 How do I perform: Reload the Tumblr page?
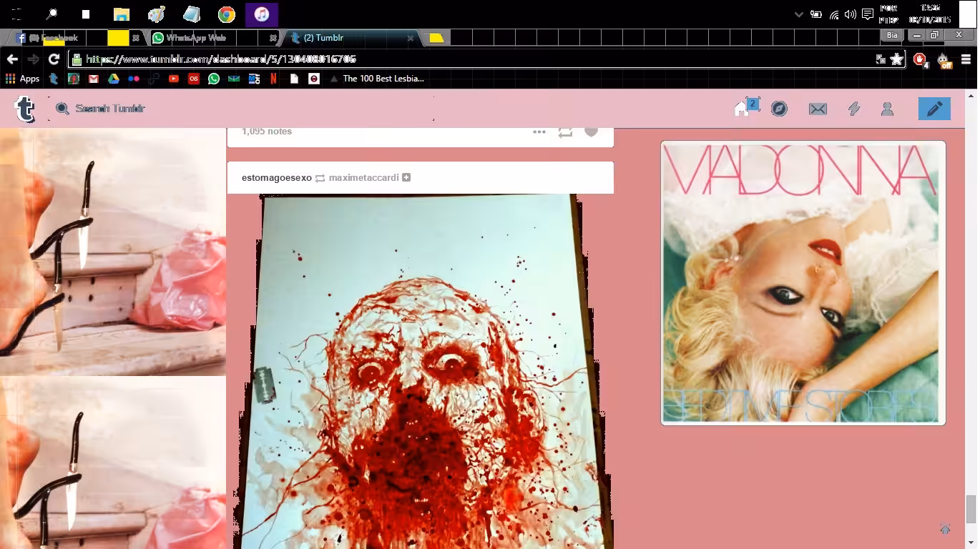(x=54, y=59)
